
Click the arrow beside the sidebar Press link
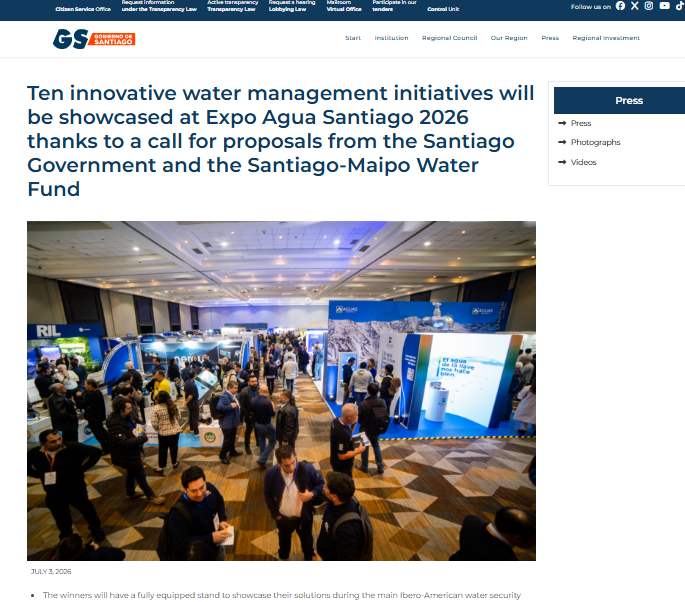(x=562, y=123)
